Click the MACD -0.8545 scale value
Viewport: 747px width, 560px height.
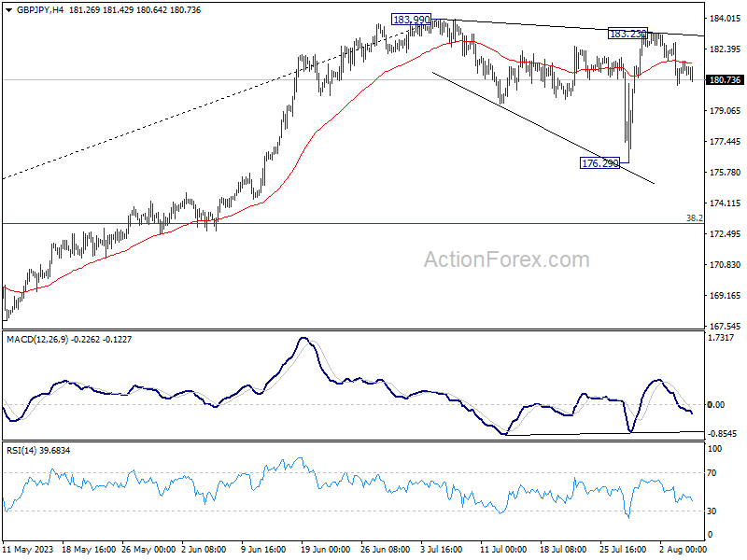click(x=722, y=434)
